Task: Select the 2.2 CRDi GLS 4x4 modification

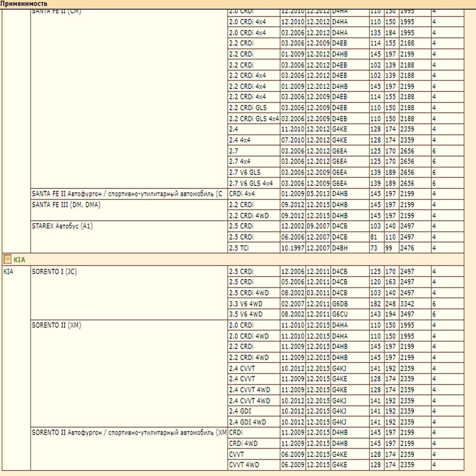Action: click(253, 119)
